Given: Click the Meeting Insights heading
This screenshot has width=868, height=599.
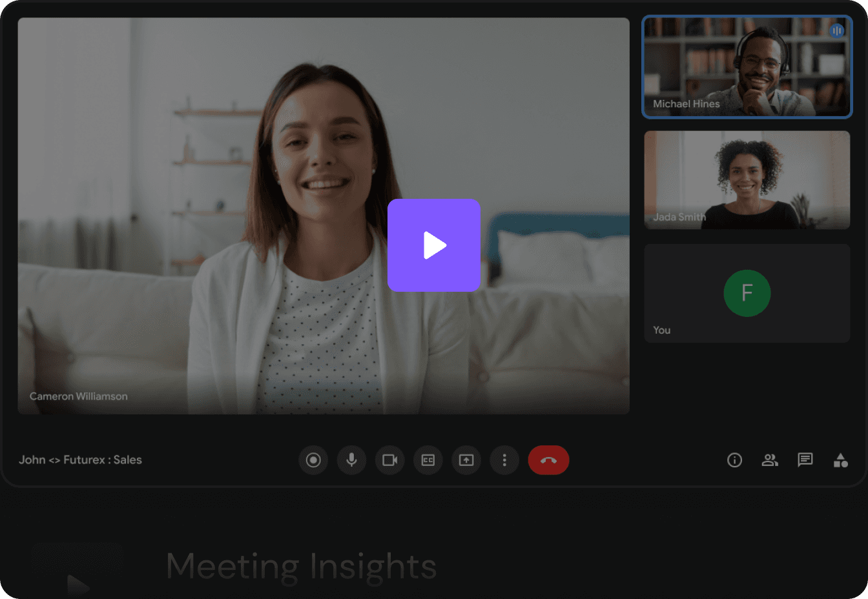Looking at the screenshot, I should point(302,567).
